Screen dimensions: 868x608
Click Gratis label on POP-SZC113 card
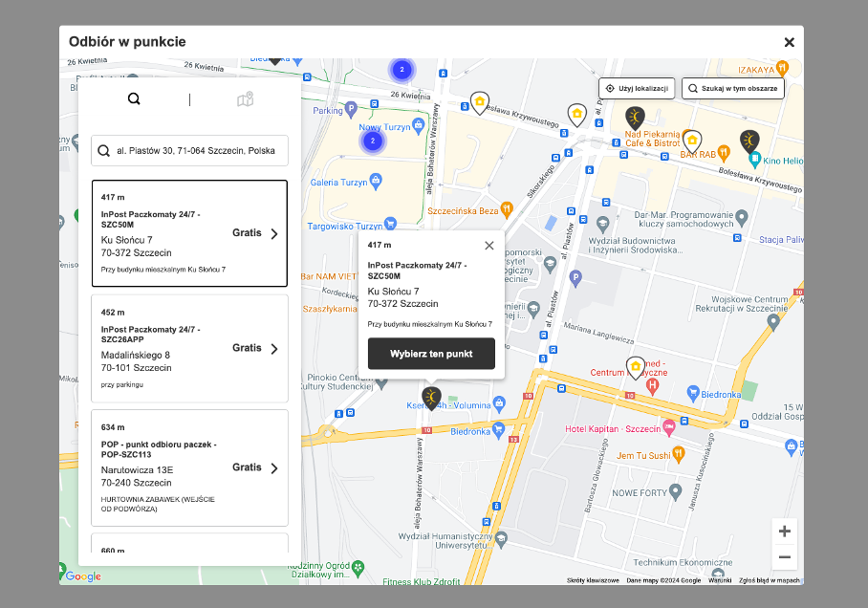247,467
